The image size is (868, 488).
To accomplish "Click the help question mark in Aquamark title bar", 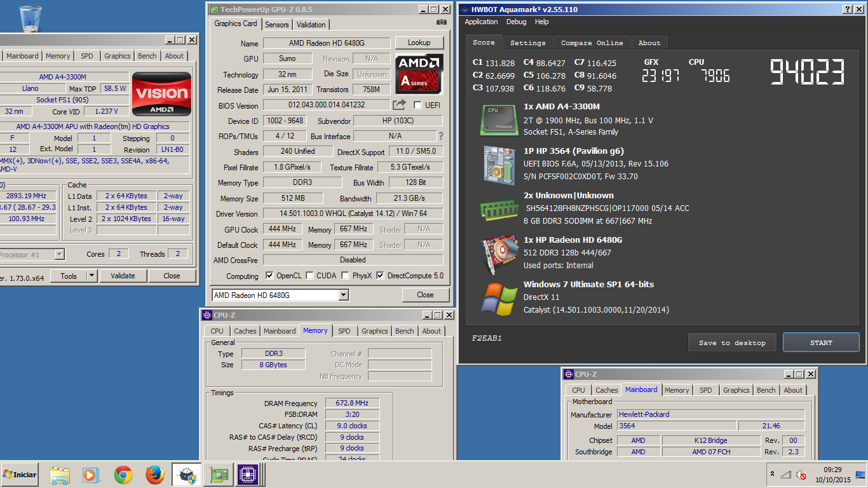I will pyautogui.click(x=848, y=10).
